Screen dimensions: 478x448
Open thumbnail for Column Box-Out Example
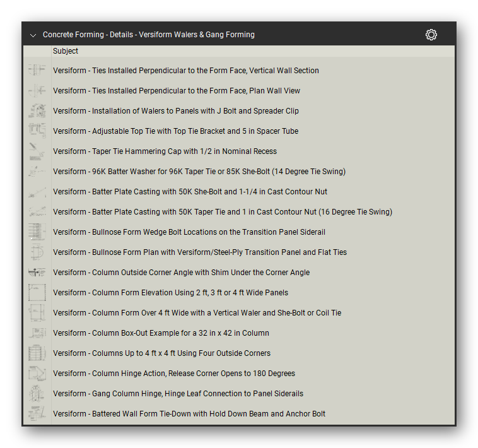pos(37,333)
